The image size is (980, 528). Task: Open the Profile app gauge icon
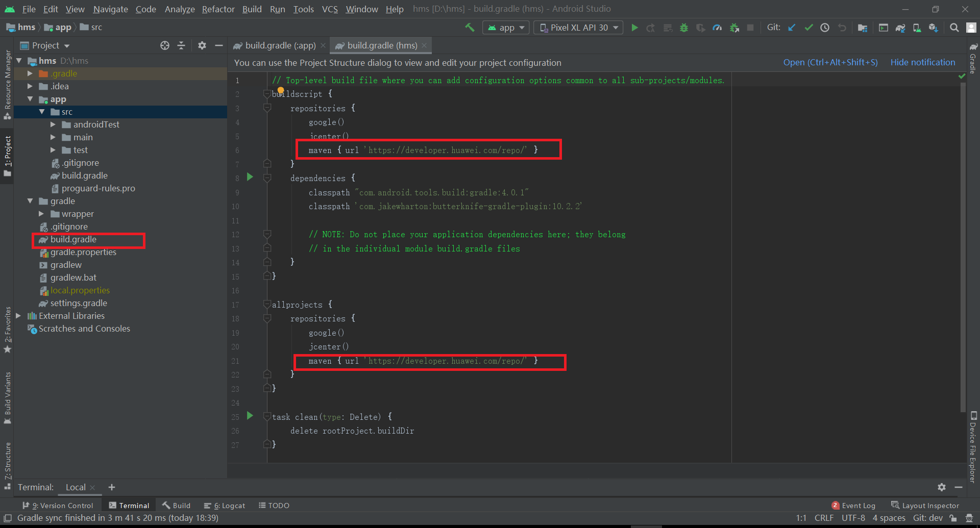pyautogui.click(x=717, y=28)
